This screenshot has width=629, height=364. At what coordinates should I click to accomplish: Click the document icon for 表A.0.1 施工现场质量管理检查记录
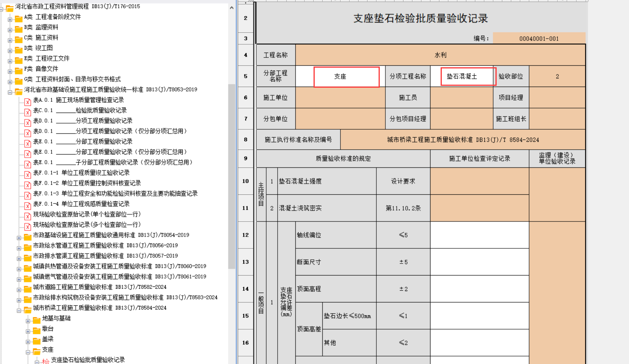tap(28, 101)
